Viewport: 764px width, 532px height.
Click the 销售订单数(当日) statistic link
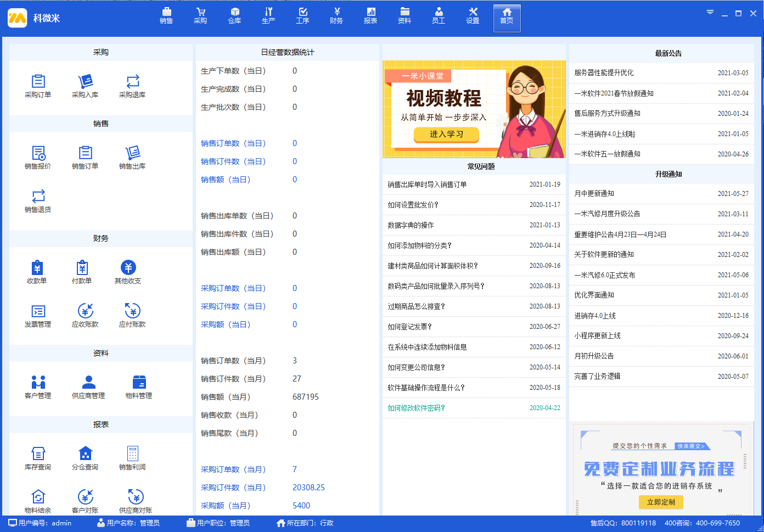pyautogui.click(x=233, y=143)
